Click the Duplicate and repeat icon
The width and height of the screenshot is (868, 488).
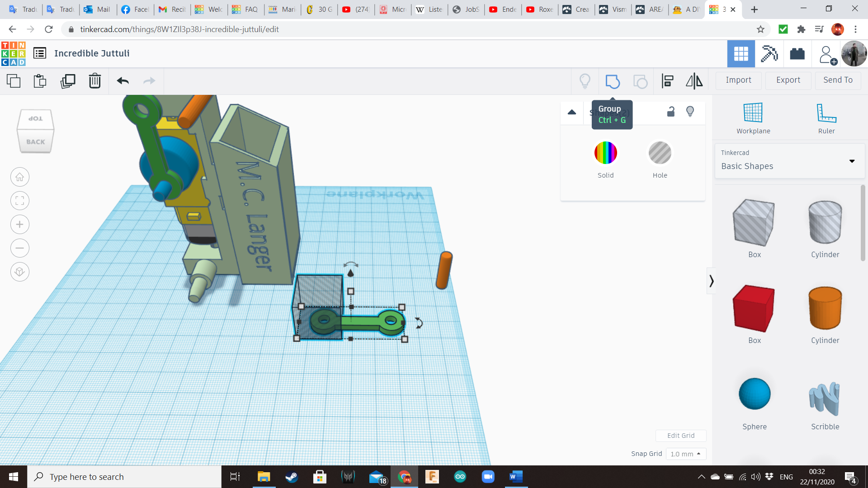click(x=68, y=81)
